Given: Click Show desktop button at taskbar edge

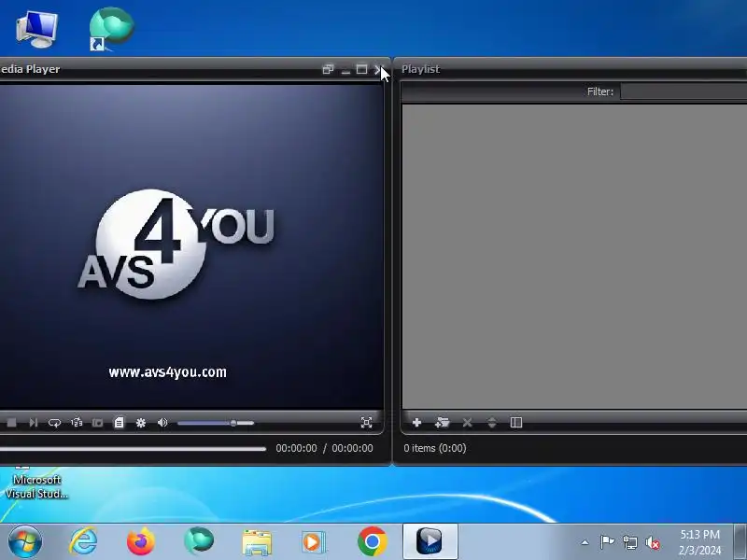Looking at the screenshot, I should [740, 541].
